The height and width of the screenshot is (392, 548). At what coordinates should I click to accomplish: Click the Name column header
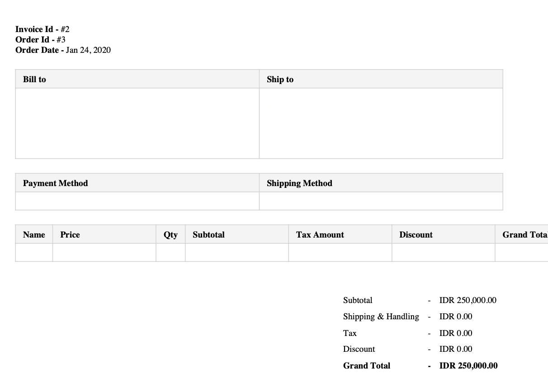pyautogui.click(x=34, y=234)
